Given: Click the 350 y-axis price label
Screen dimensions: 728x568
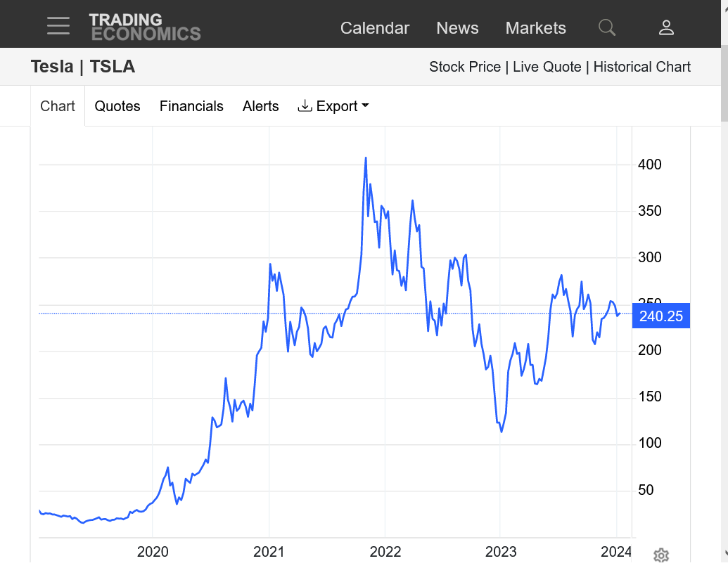Looking at the screenshot, I should 650,211.
